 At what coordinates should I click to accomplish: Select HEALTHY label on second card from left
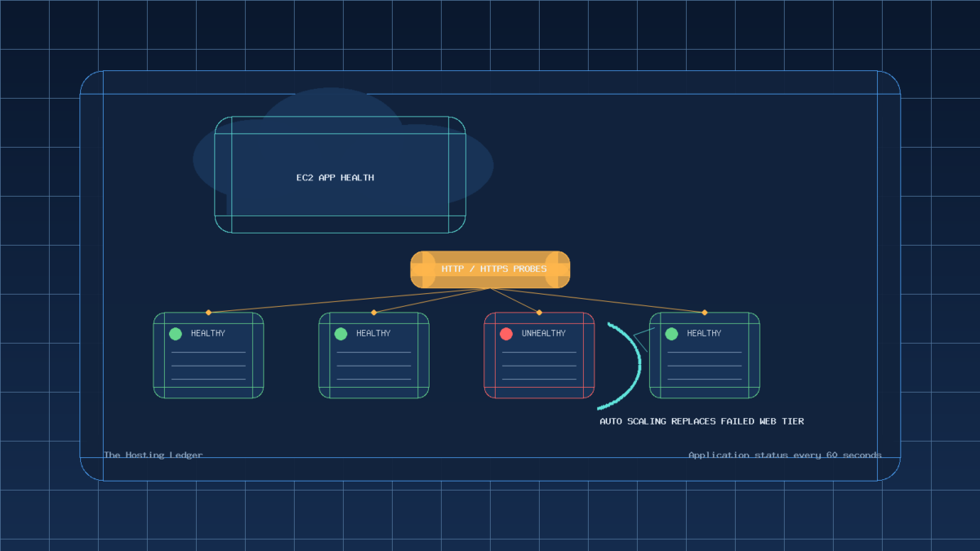[x=373, y=333]
